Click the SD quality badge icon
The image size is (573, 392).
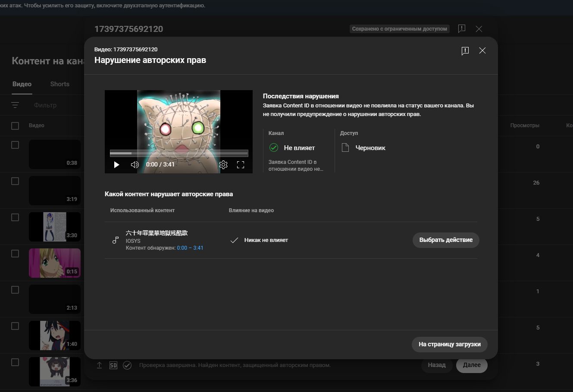[x=113, y=365]
